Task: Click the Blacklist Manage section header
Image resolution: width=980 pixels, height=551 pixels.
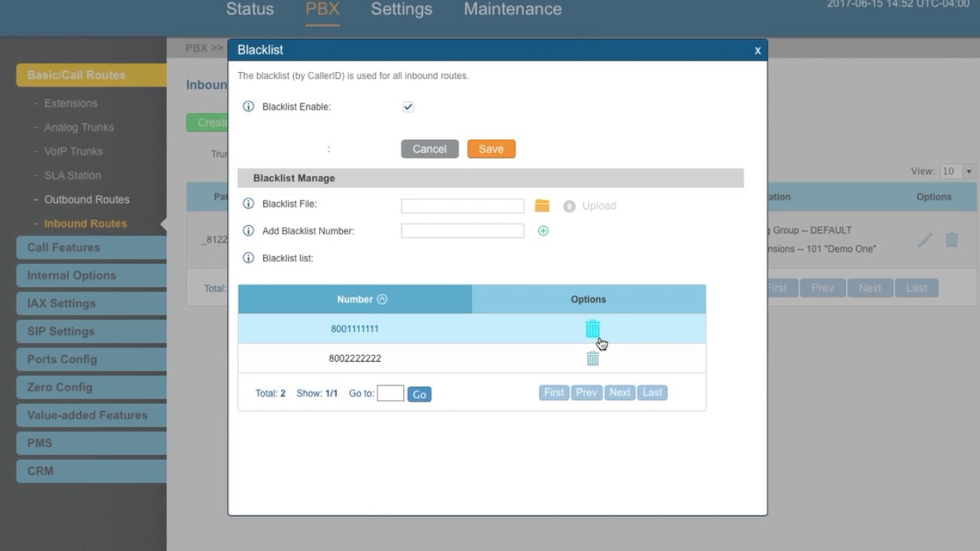Action: coord(491,178)
